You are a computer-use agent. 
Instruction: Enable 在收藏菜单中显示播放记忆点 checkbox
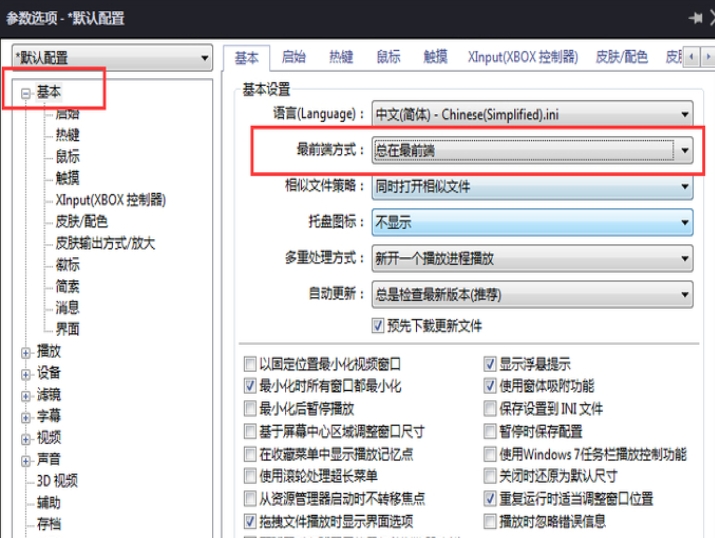click(250, 454)
